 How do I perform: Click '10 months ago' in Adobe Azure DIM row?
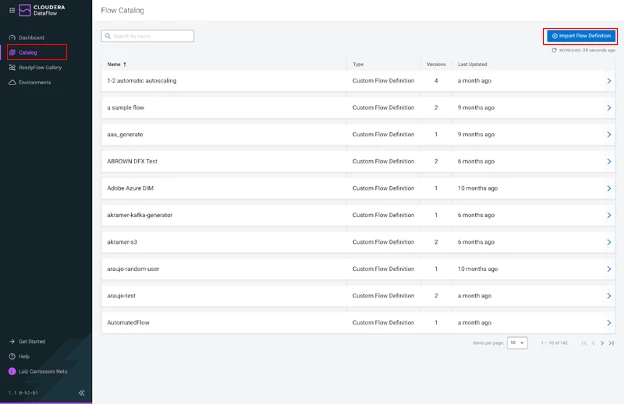478,188
